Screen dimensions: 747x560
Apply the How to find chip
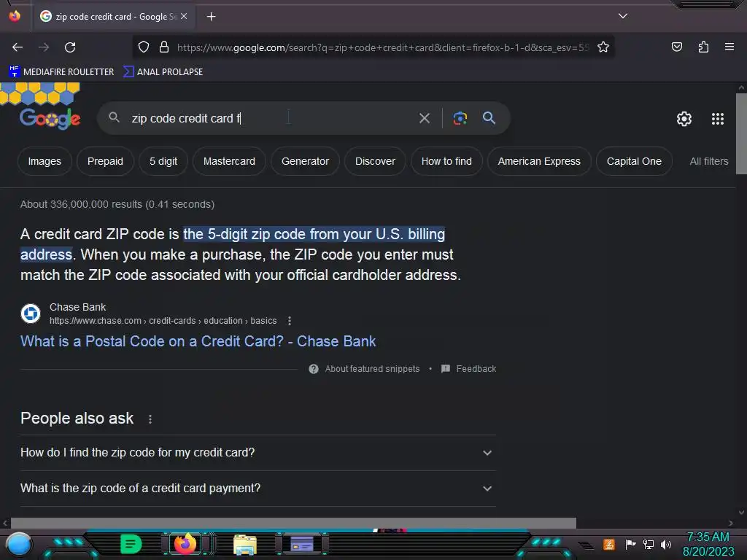446,161
